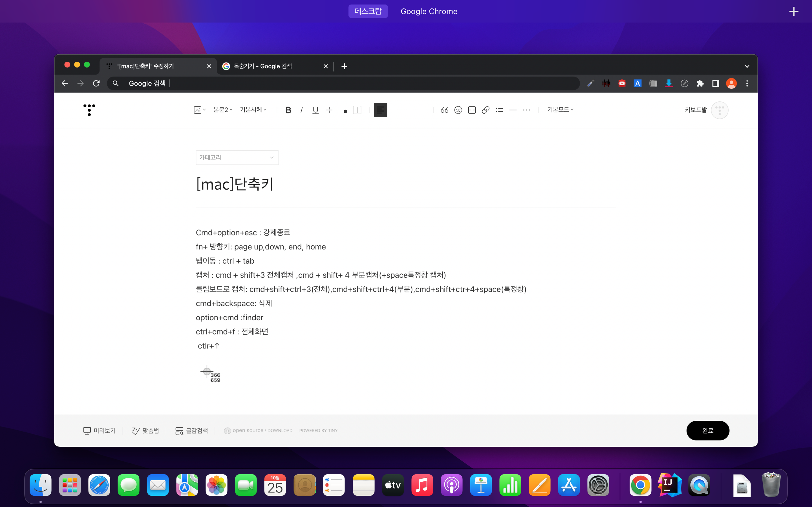Click 미리보기 preview button
This screenshot has width=812, height=507.
coord(99,431)
